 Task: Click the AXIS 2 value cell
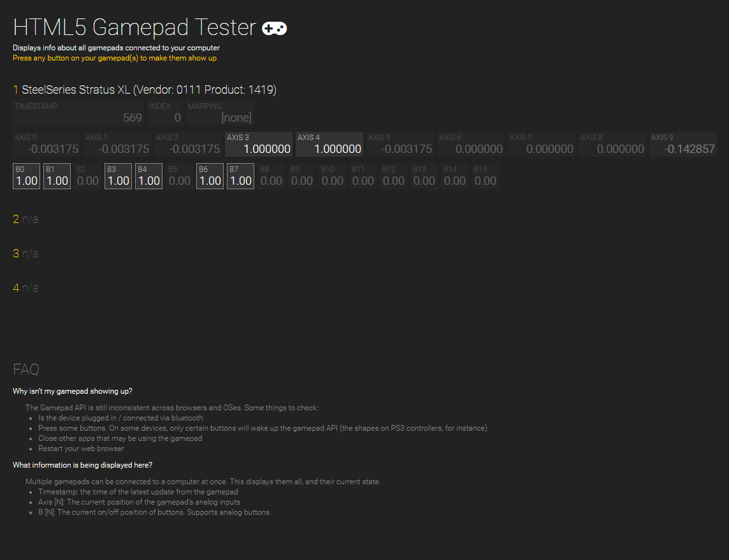coord(188,144)
